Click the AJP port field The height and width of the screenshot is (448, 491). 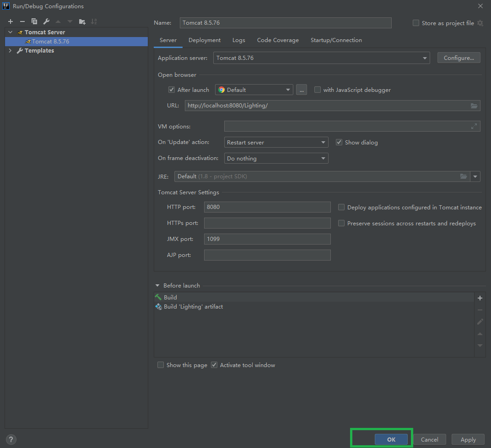pyautogui.click(x=267, y=255)
